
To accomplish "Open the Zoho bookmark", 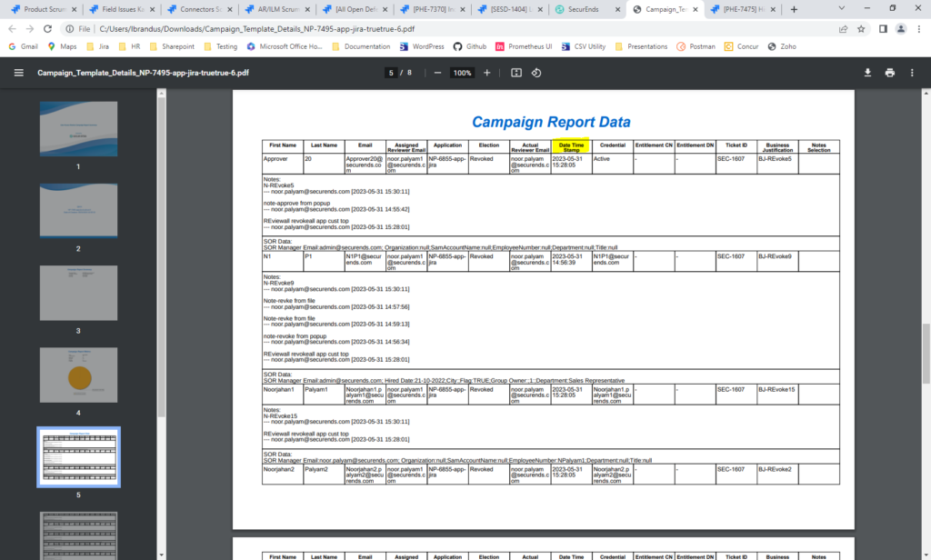I will pos(782,46).
